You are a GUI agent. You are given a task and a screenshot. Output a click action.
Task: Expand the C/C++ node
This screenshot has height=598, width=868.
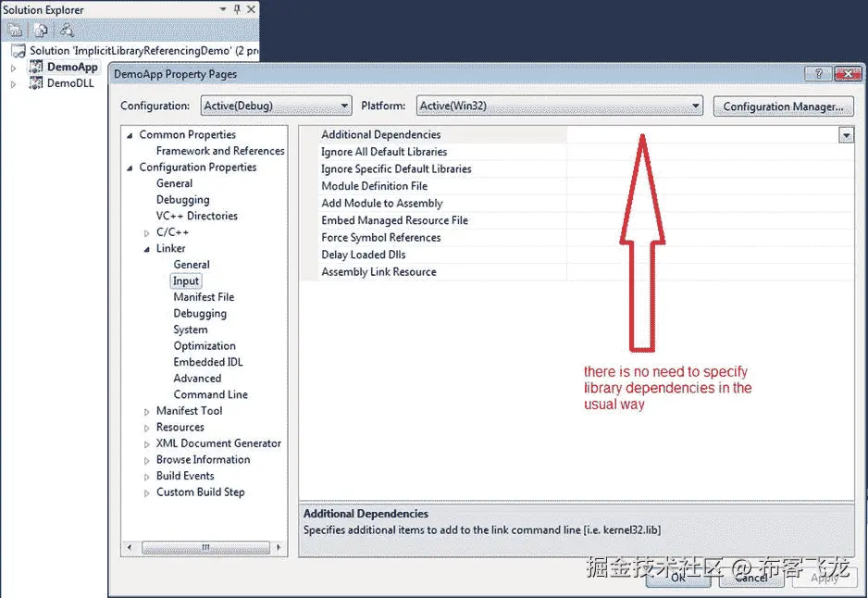click(147, 233)
